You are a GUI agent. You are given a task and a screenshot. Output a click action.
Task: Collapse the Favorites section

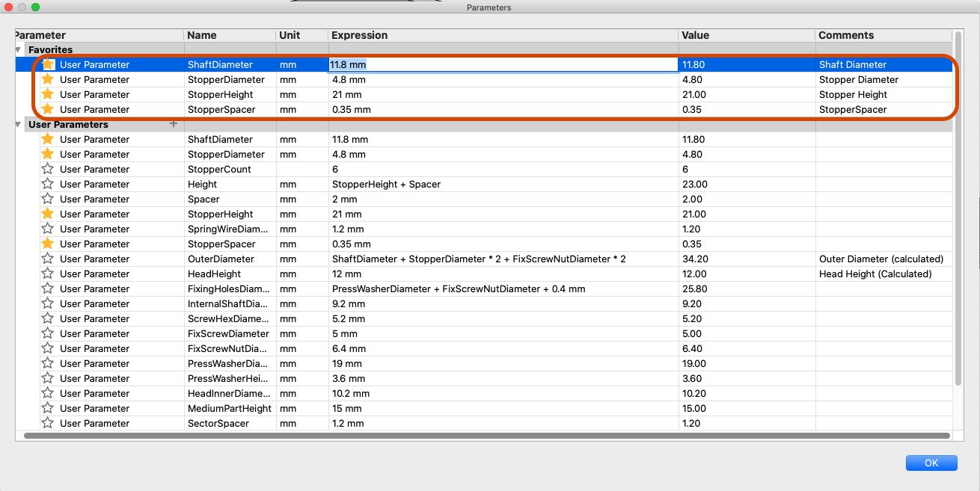(19, 49)
